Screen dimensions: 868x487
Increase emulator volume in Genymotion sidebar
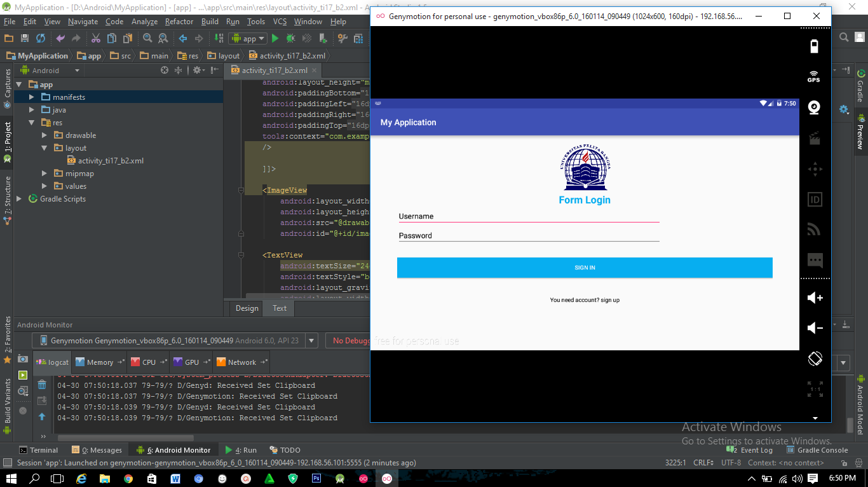814,298
